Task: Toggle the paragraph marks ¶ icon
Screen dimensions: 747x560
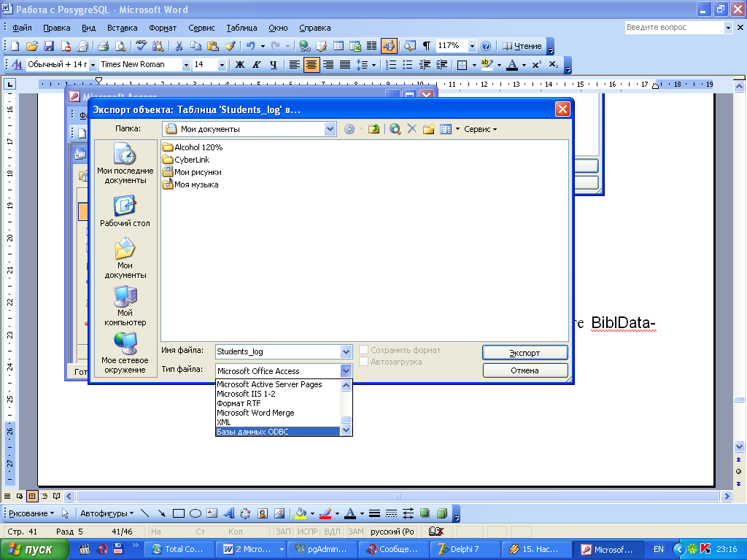Action: (x=426, y=46)
